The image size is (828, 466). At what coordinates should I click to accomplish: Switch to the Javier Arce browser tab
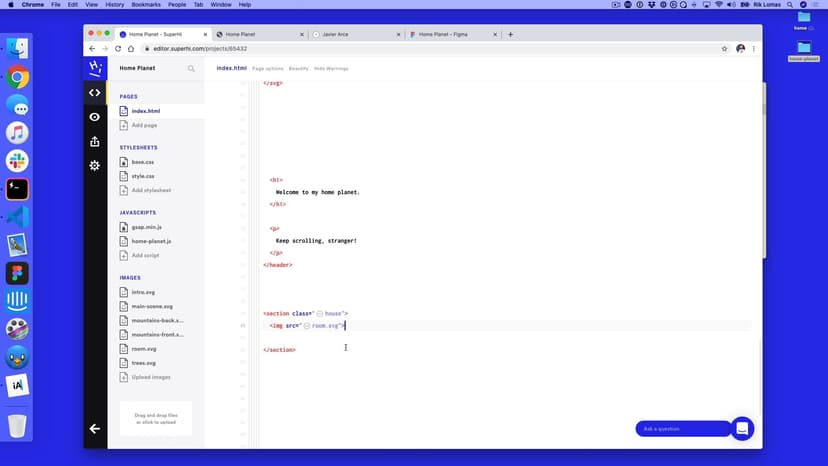(355, 34)
